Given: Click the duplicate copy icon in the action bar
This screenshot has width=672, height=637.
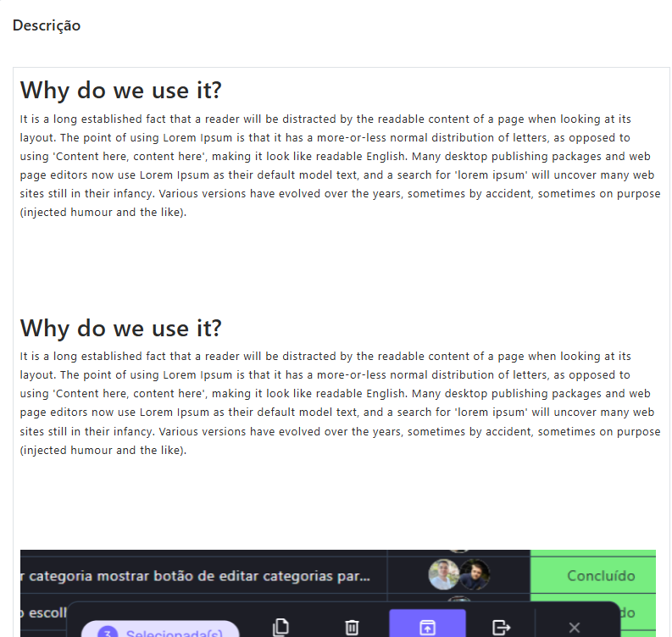Looking at the screenshot, I should pyautogui.click(x=280, y=627).
